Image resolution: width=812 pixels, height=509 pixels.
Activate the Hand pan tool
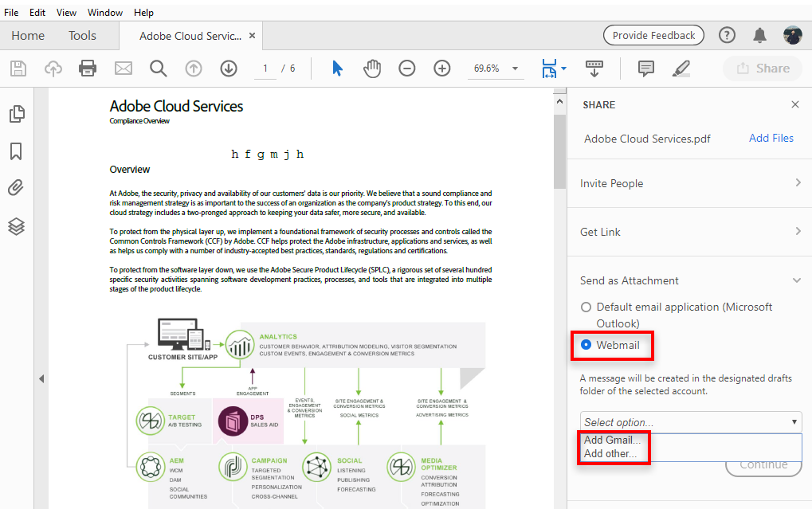tap(372, 69)
